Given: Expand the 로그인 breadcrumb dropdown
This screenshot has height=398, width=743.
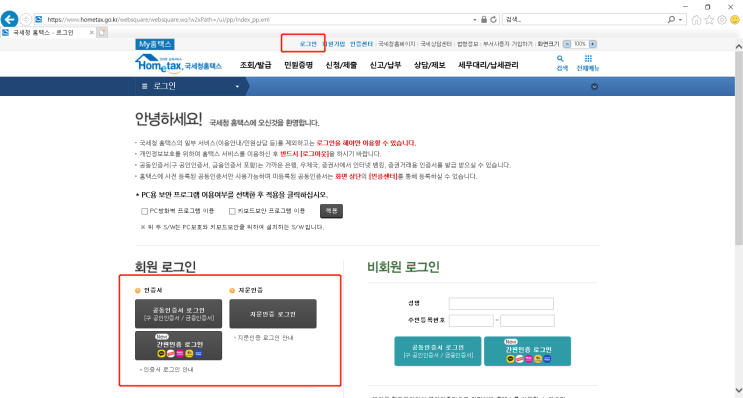Looking at the screenshot, I should click(x=237, y=86).
